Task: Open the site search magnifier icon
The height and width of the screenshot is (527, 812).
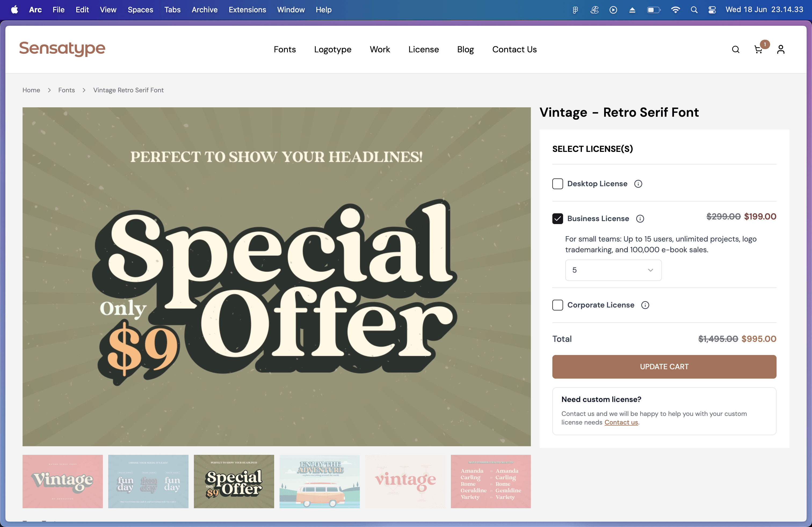Action: 735,49
